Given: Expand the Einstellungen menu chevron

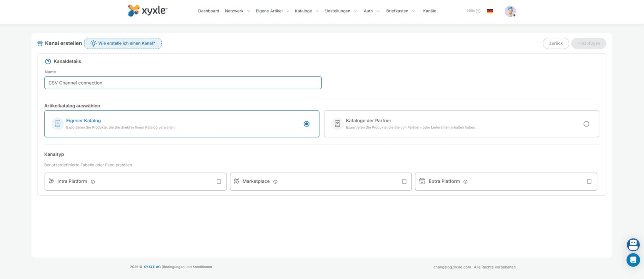Looking at the screenshot, I should pos(355,11).
